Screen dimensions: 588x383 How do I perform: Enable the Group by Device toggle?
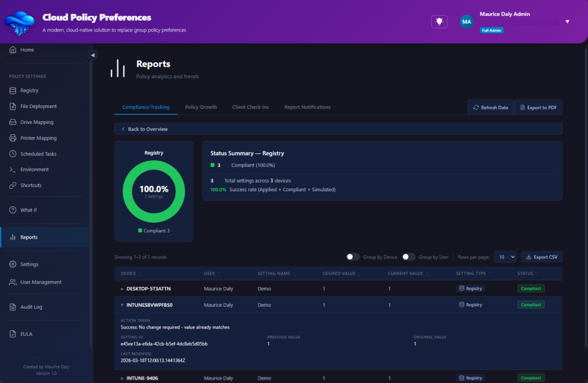tap(353, 257)
